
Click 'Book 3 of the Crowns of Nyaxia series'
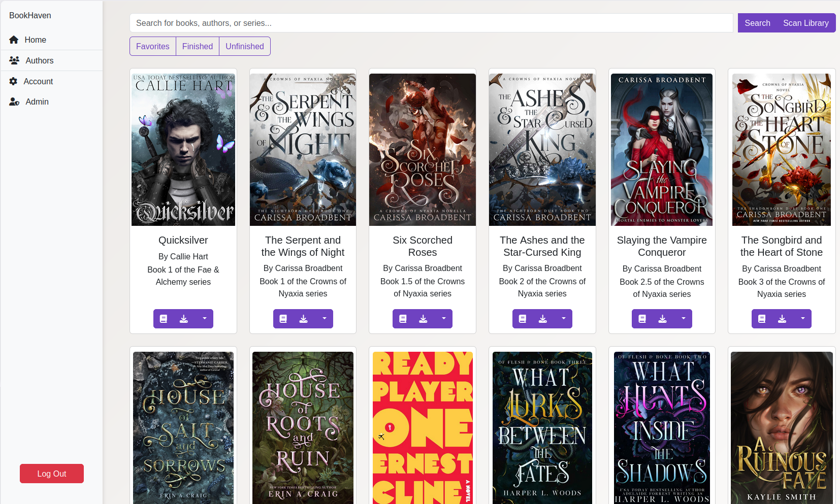pos(782,288)
